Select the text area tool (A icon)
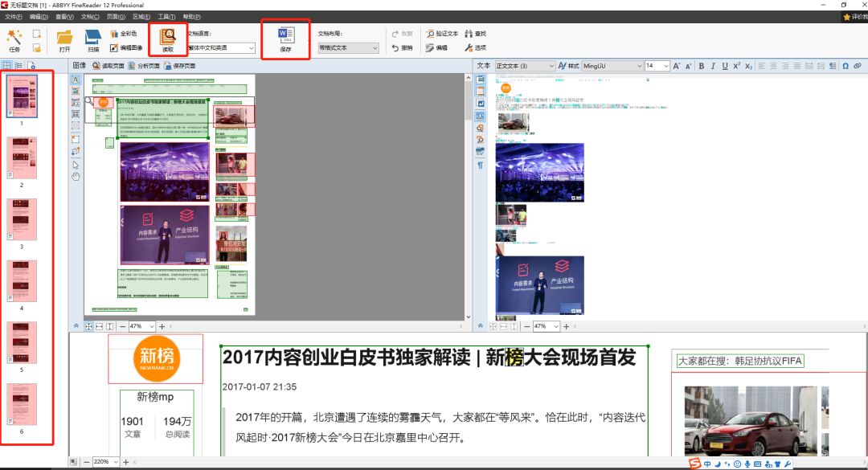This screenshot has width=868, height=470. (76, 80)
